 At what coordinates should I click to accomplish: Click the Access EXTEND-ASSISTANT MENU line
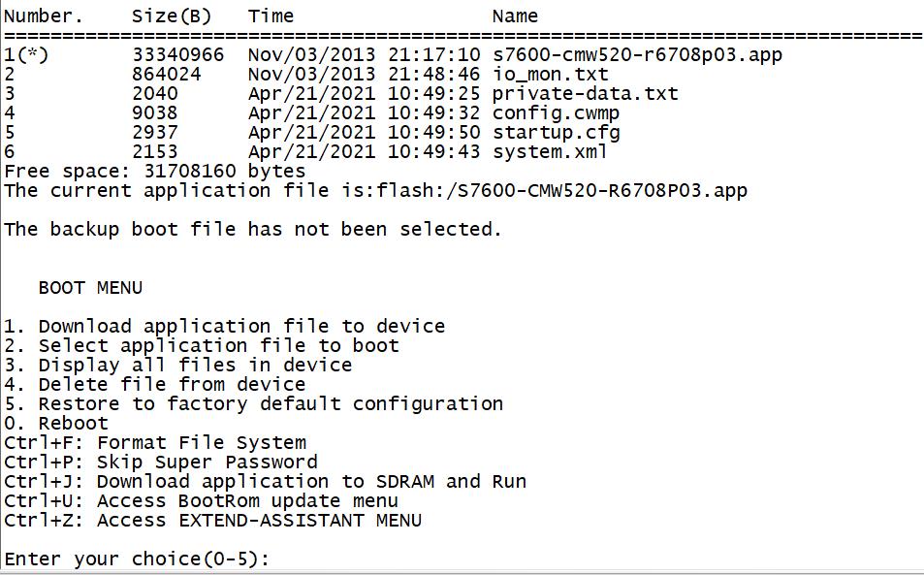212,521
